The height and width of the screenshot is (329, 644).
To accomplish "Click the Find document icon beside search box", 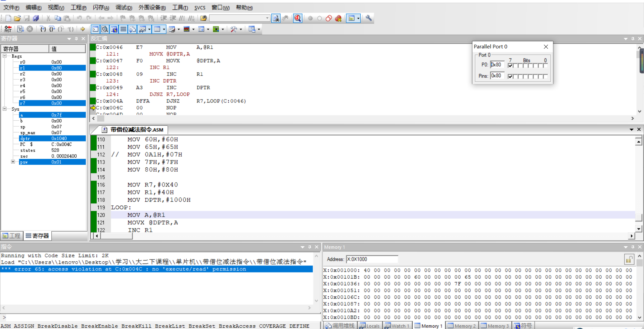I will pos(276,18).
